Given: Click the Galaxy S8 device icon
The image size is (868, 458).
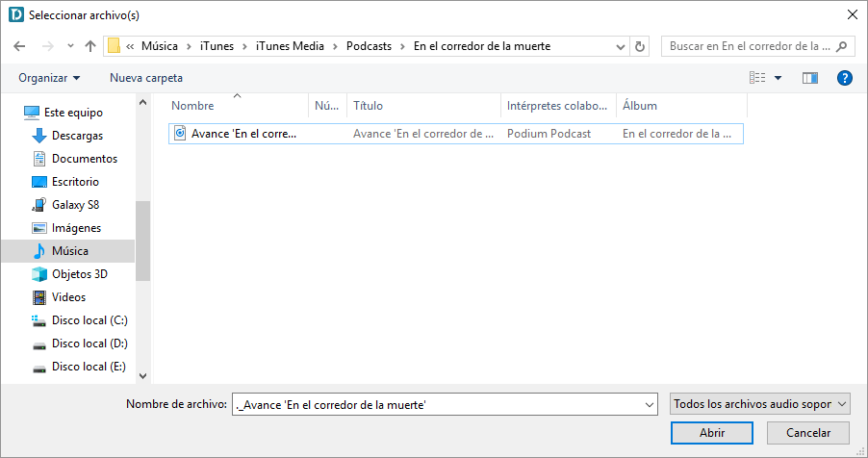Looking at the screenshot, I should (39, 205).
